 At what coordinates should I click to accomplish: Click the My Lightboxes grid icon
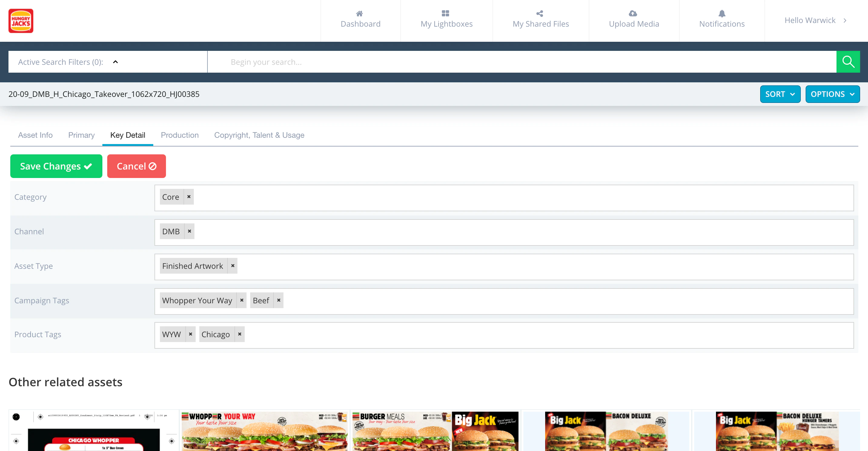point(446,14)
